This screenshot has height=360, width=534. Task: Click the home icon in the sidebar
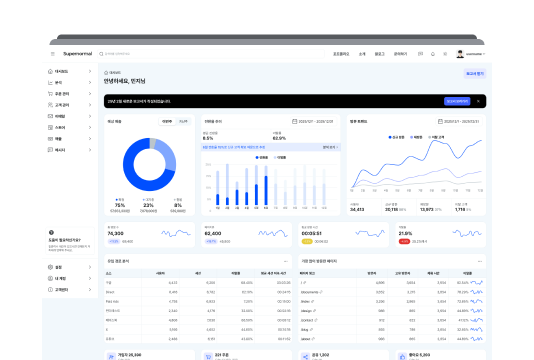50,71
